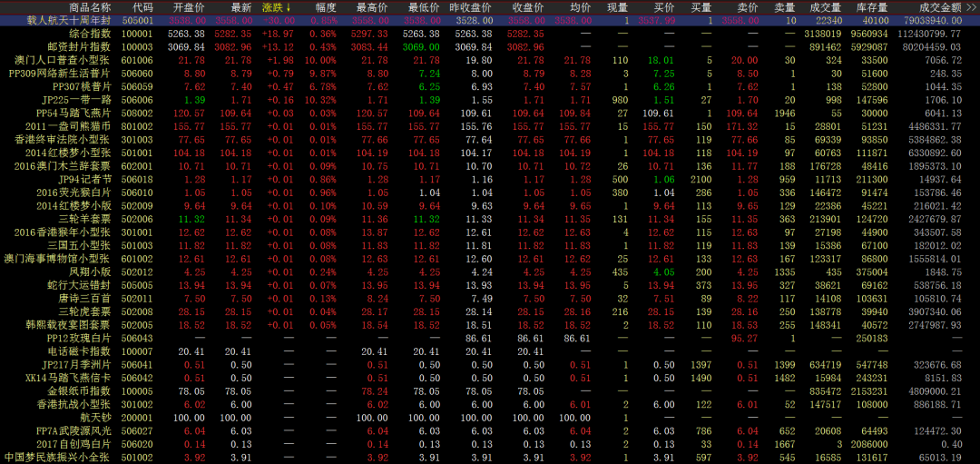Select PP309网络新生活普片 row
The height and width of the screenshot is (464, 980).
(490, 74)
